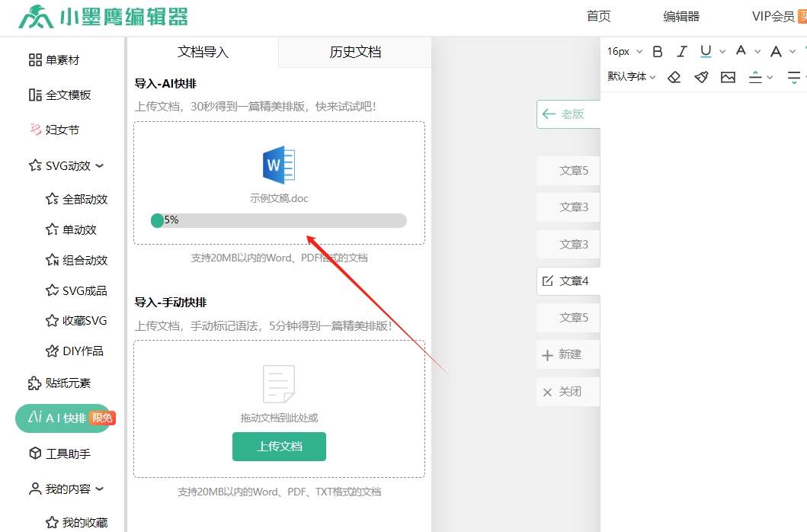Viewport: 807px width, 532px height.
Task: Click the 5% upload progress bar
Action: [x=279, y=220]
